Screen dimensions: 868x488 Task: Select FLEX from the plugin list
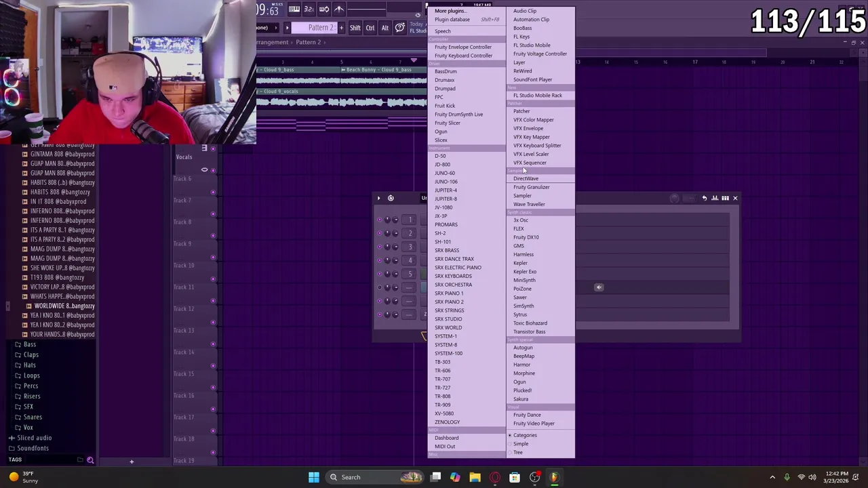pyautogui.click(x=519, y=228)
